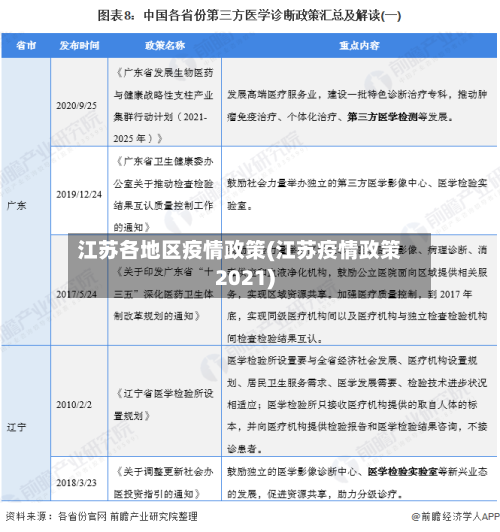The height and width of the screenshot is (532, 500).
Task: Click the date 2020/9/25
Action: (76, 106)
